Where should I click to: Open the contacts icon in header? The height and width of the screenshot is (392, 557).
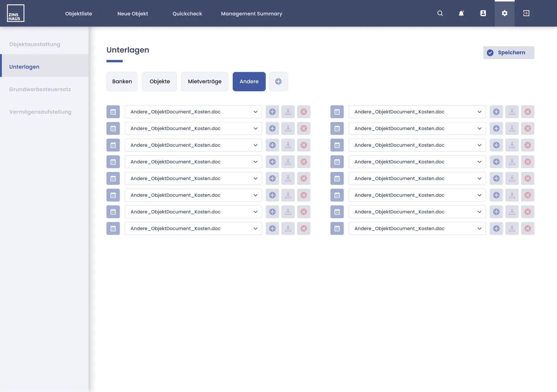[483, 13]
